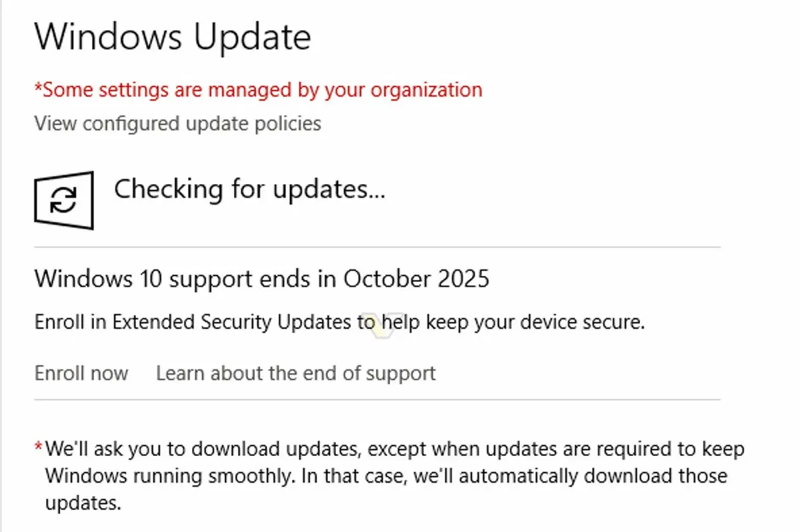Click the Enroll now link
This screenshot has width=800, height=532.
coord(81,373)
